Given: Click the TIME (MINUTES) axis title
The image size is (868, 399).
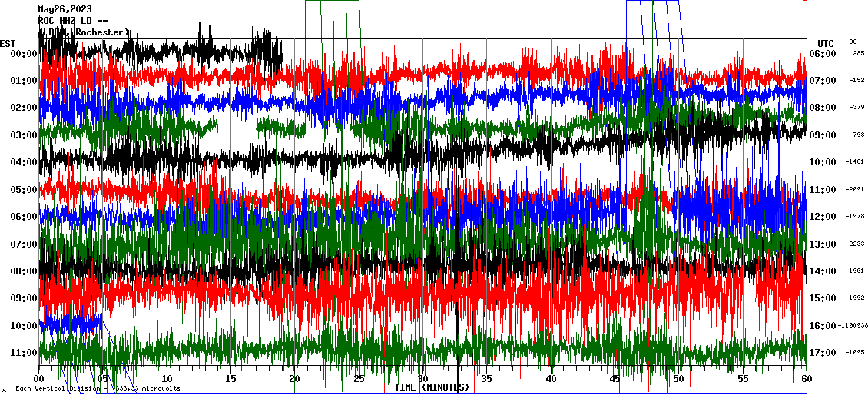Looking at the screenshot, I should 432,387.
